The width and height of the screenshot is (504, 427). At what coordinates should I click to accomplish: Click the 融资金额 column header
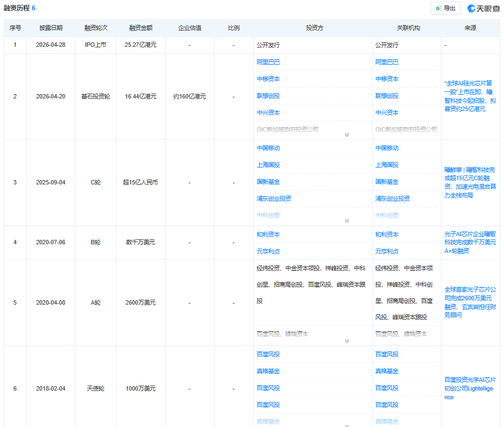click(x=141, y=28)
